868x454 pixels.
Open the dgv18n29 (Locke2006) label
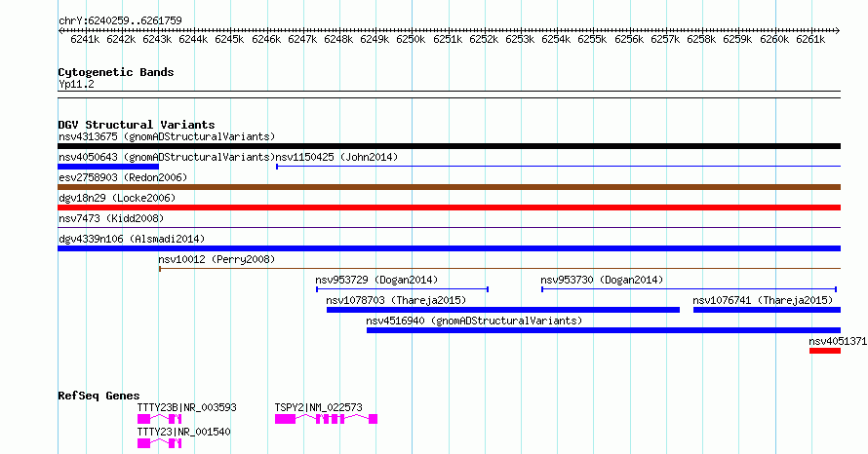(x=117, y=198)
